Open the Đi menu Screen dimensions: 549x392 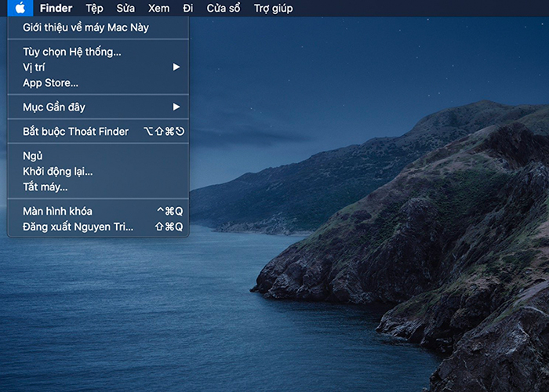(188, 8)
